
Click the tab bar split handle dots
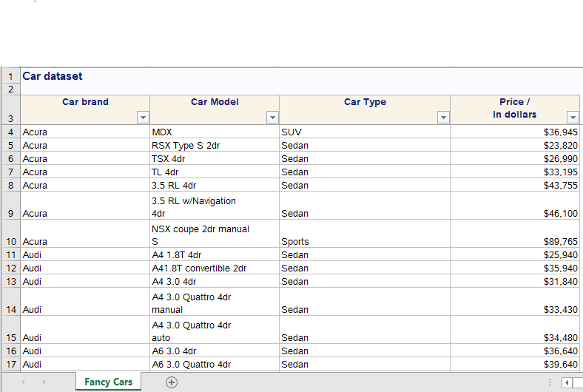[x=550, y=382]
